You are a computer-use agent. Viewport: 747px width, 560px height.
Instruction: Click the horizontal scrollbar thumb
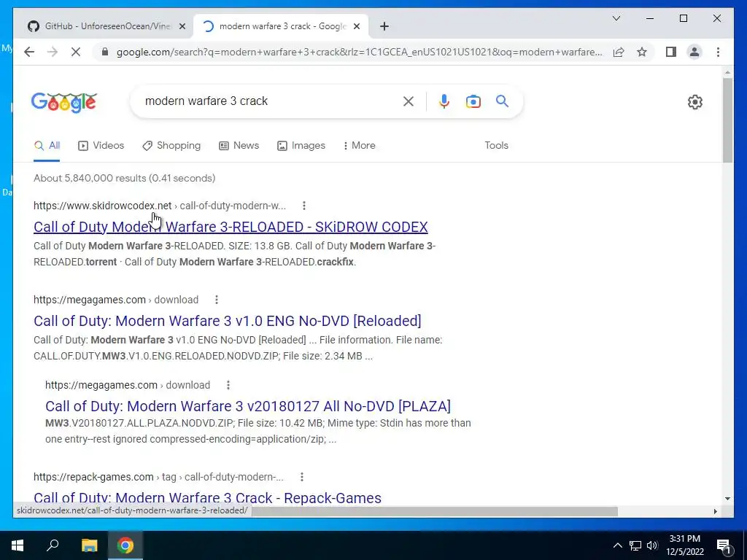(x=435, y=511)
